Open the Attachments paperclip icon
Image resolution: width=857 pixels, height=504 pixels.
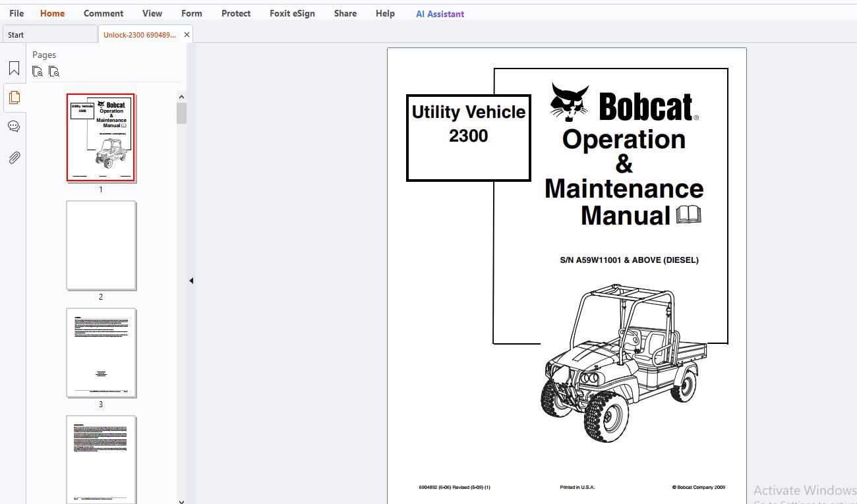click(14, 157)
